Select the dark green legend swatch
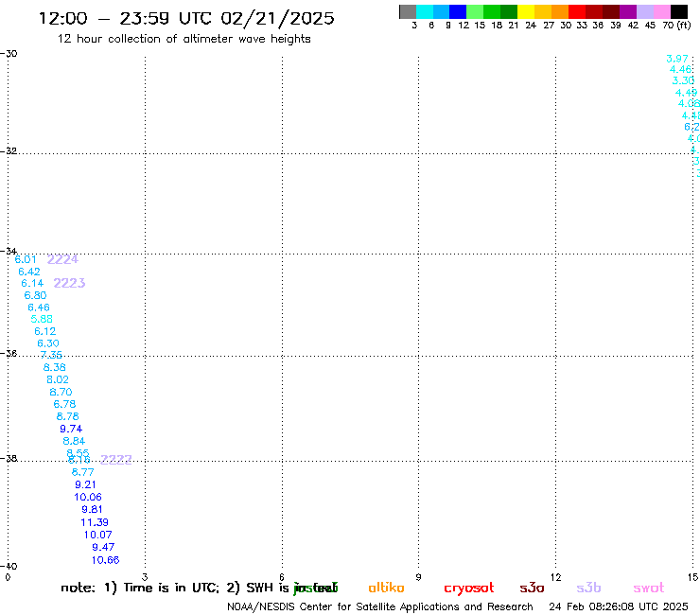 [x=509, y=11]
